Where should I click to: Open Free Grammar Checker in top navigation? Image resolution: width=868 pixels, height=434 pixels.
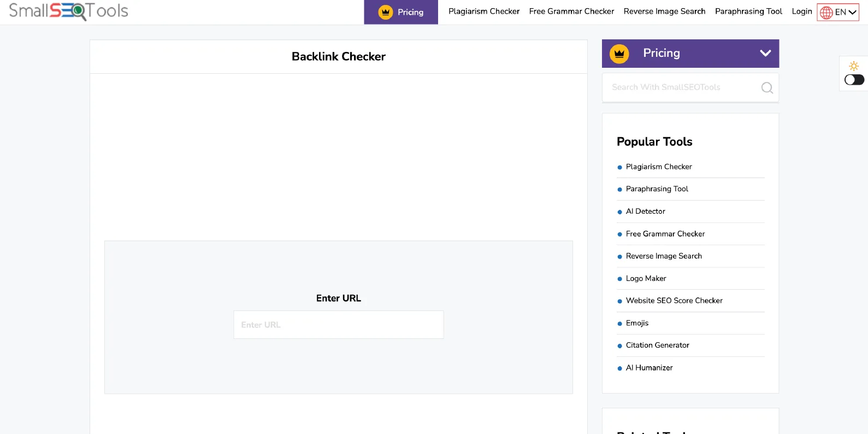coord(571,11)
